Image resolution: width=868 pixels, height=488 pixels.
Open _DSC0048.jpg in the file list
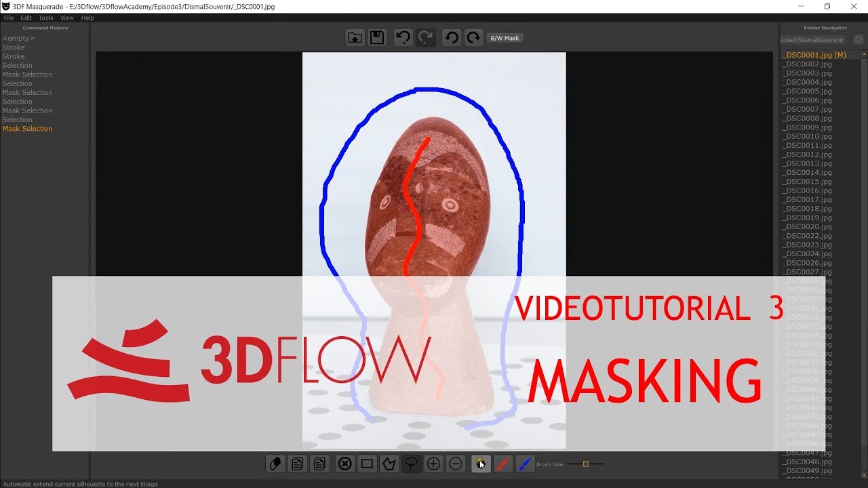pos(807,462)
